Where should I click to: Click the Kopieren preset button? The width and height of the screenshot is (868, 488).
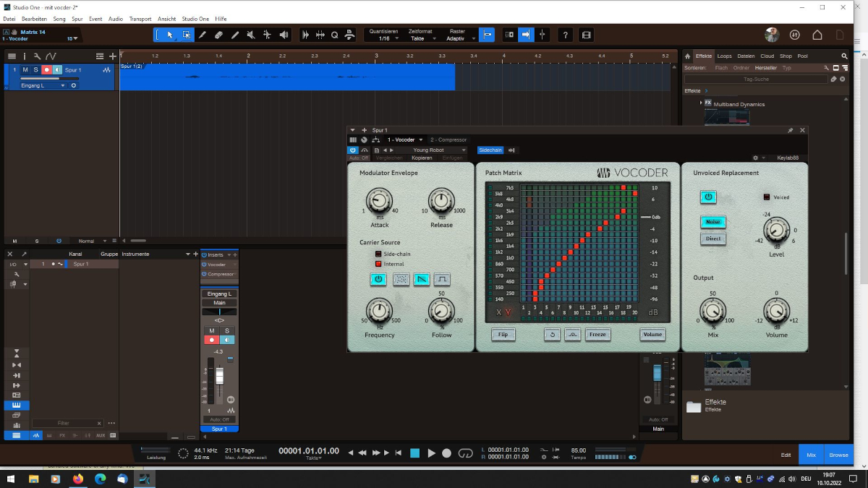tap(422, 158)
